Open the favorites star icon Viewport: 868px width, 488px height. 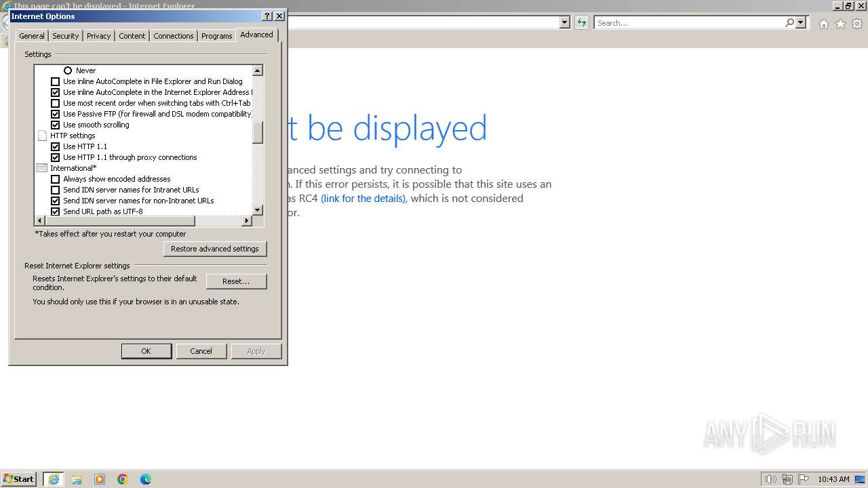click(840, 24)
